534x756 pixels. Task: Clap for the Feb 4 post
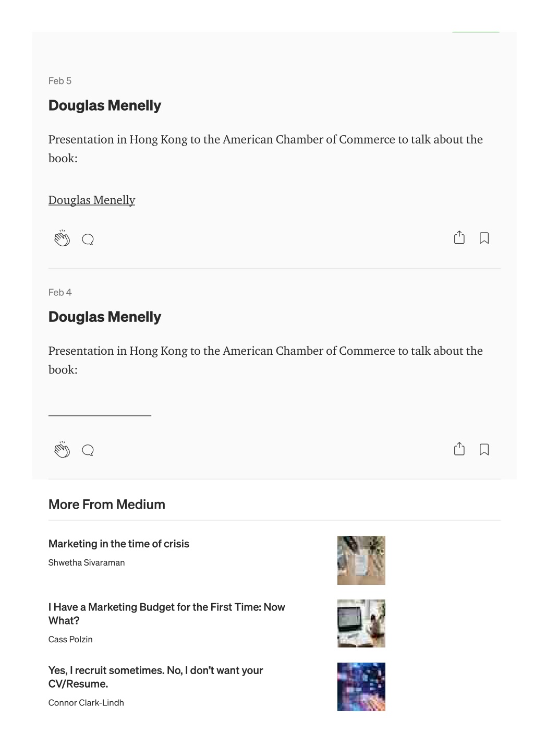(62, 450)
